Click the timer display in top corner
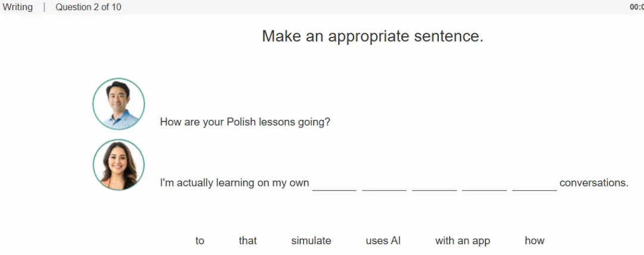 coord(637,7)
